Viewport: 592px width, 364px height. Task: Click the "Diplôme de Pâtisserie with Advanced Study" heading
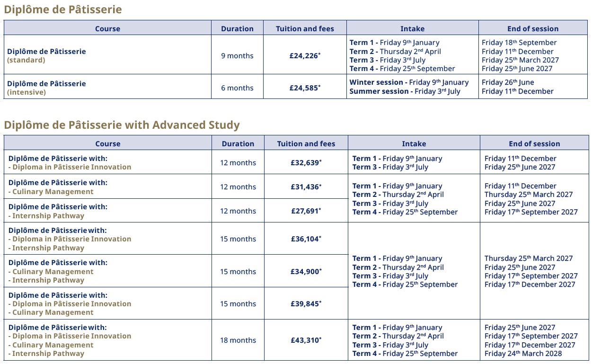click(x=122, y=125)
